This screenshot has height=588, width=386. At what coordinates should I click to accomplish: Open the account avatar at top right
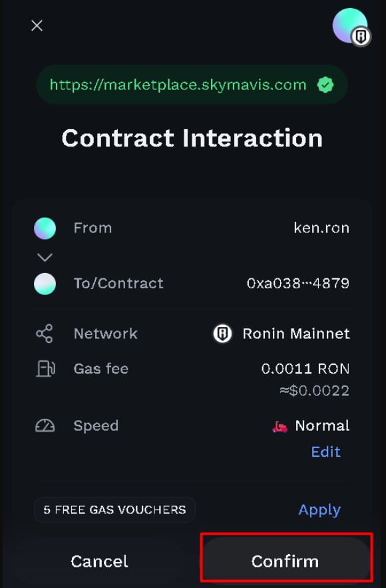tap(351, 26)
